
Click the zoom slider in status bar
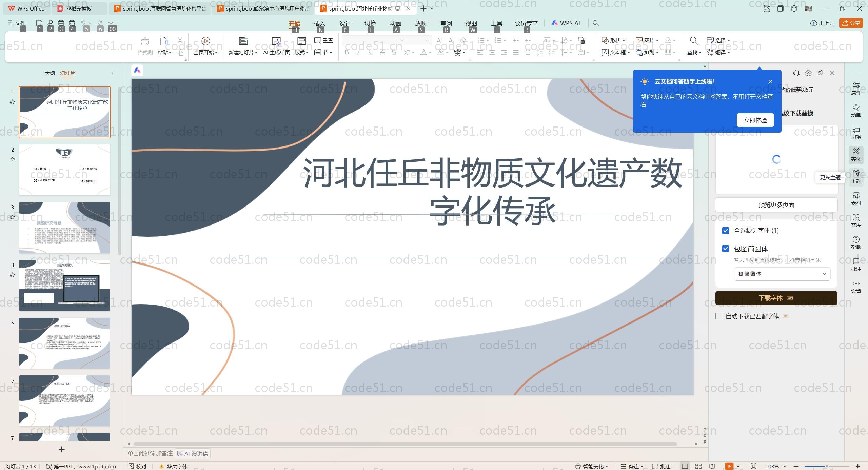tap(827, 466)
